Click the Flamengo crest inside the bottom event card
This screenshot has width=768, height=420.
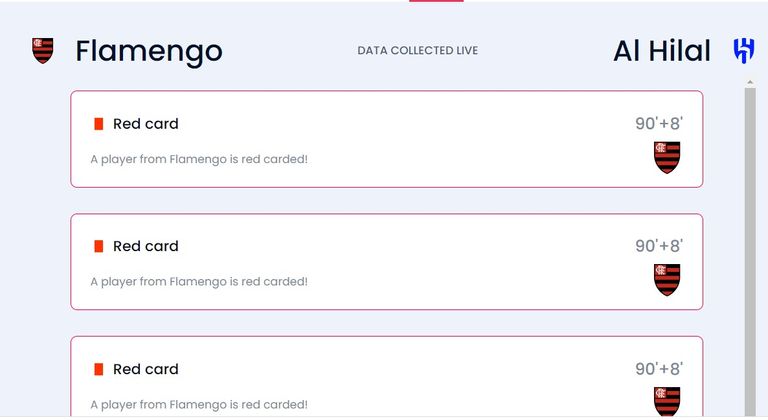pyautogui.click(x=667, y=401)
